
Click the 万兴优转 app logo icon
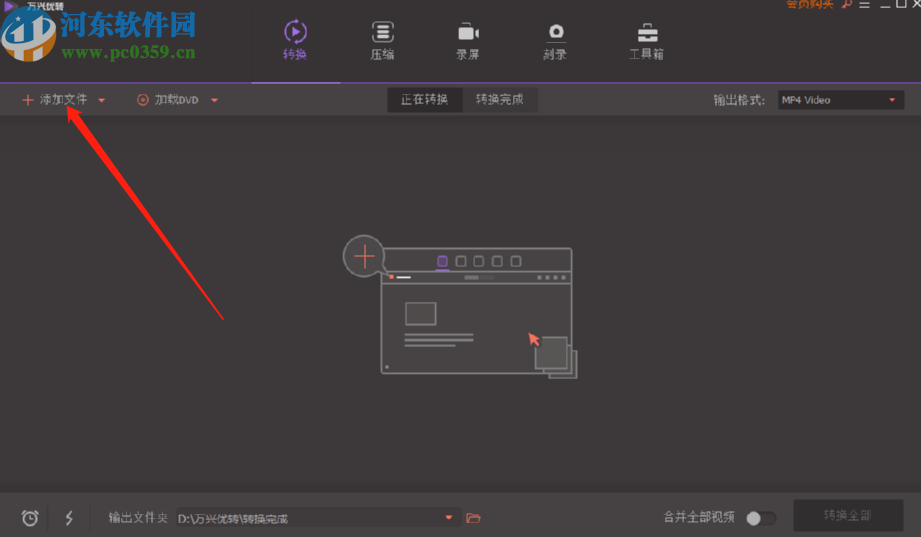pos(9,6)
